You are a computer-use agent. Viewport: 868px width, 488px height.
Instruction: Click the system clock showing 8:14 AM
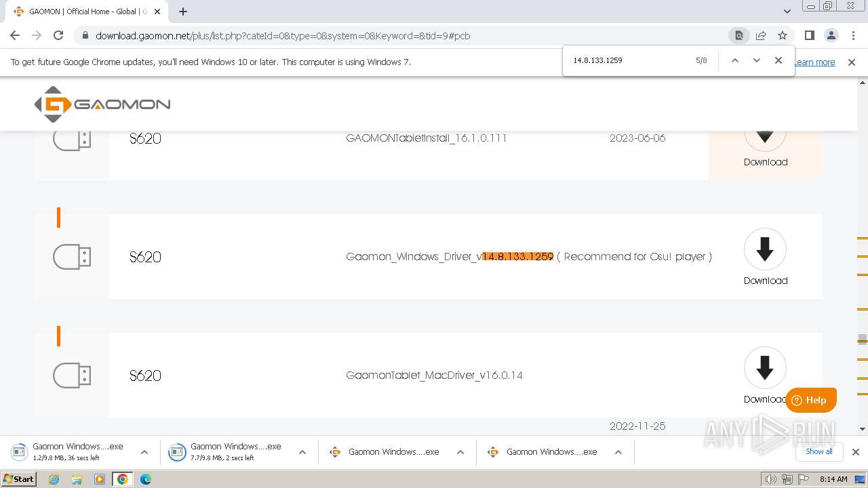coord(833,479)
